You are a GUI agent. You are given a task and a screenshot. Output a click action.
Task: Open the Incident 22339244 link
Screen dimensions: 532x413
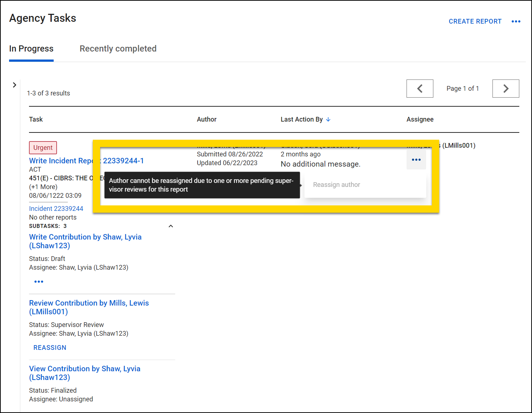pyautogui.click(x=56, y=209)
